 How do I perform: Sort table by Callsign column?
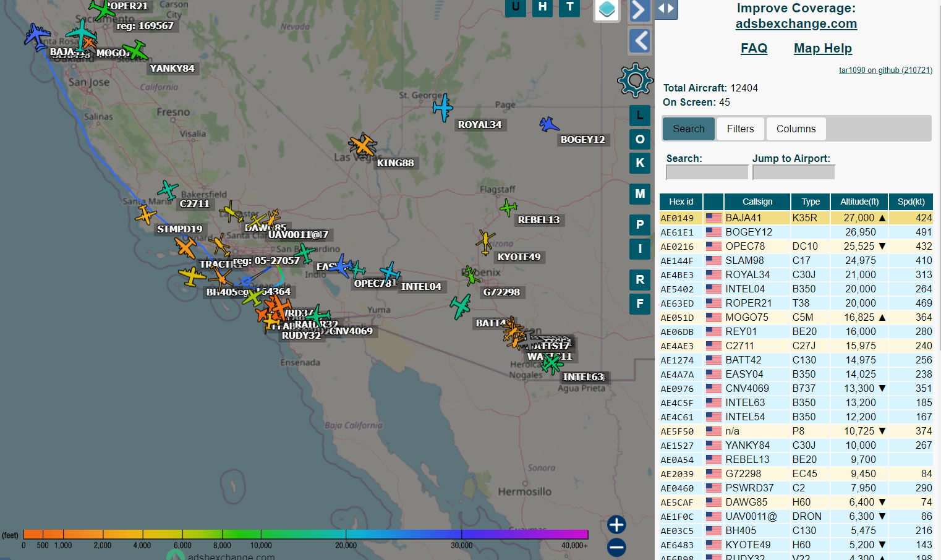757,202
